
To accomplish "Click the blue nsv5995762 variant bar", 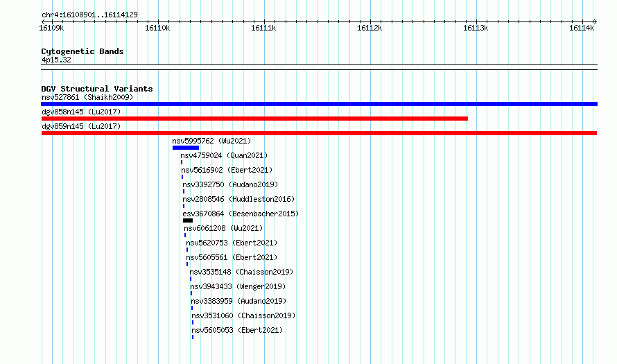I will click(186, 148).
